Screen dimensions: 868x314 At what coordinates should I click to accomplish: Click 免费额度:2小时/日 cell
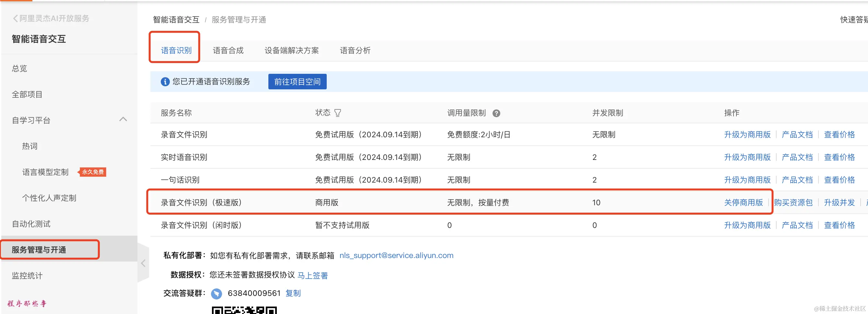click(478, 135)
